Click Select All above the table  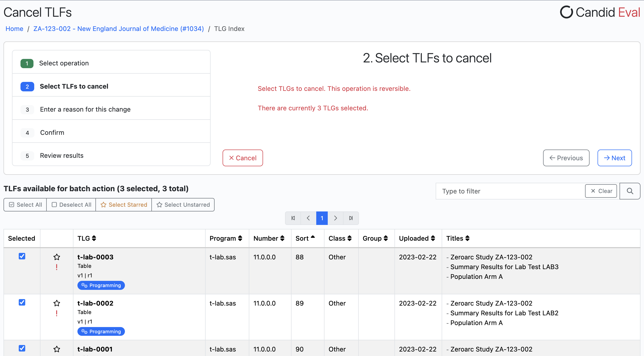click(x=25, y=205)
